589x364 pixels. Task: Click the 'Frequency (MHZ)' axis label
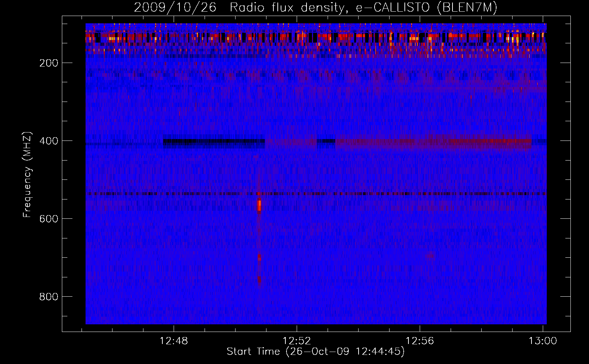[27, 174]
